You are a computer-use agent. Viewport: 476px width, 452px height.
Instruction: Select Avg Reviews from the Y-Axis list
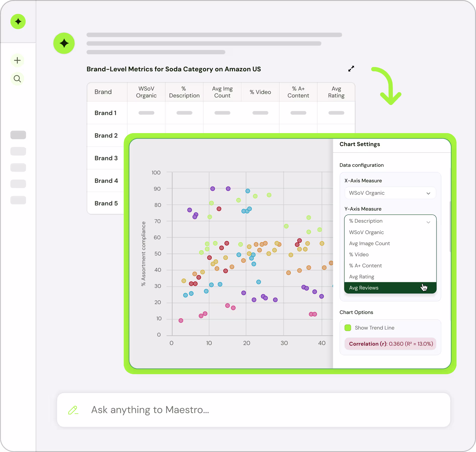pyautogui.click(x=390, y=288)
